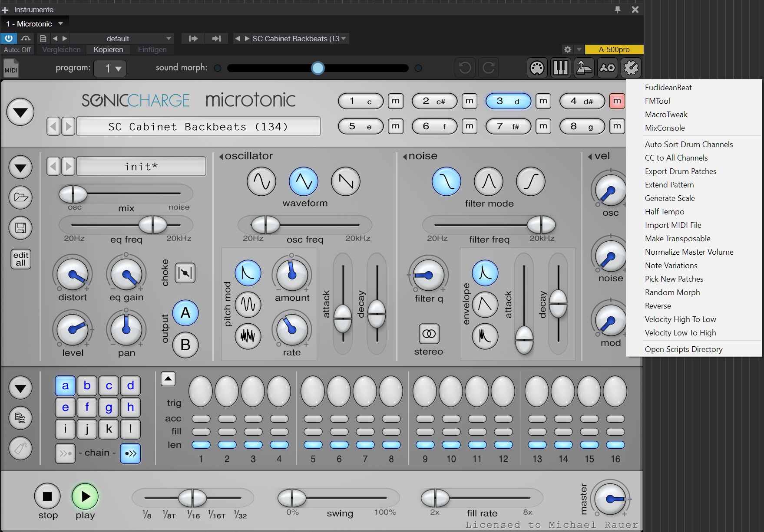
Task: Select the sine waveform icon
Action: tap(261, 181)
